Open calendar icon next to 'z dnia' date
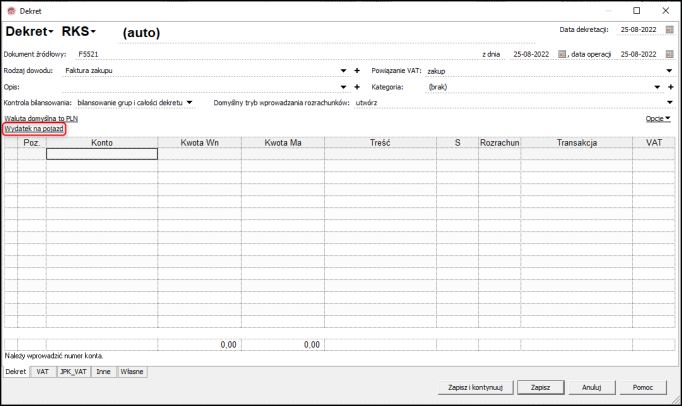Viewport: 682px width, 406px height. point(562,54)
